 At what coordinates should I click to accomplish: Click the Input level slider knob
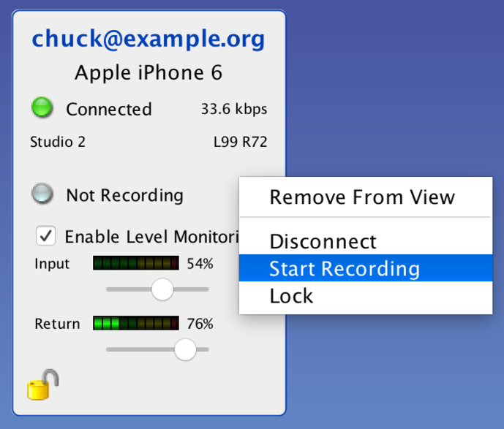pos(162,289)
